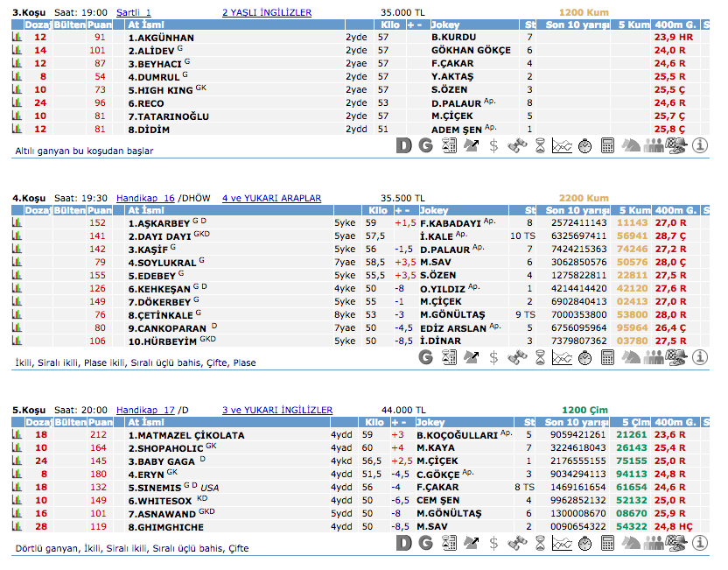728x570 pixels.
Task: Open bar chart icon for AKGÜNHAN
Action: pyautogui.click(x=17, y=38)
